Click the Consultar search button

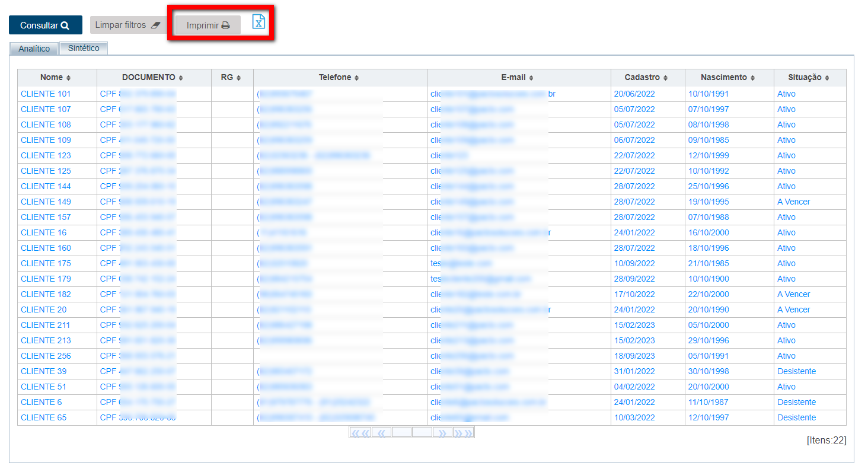tap(45, 25)
